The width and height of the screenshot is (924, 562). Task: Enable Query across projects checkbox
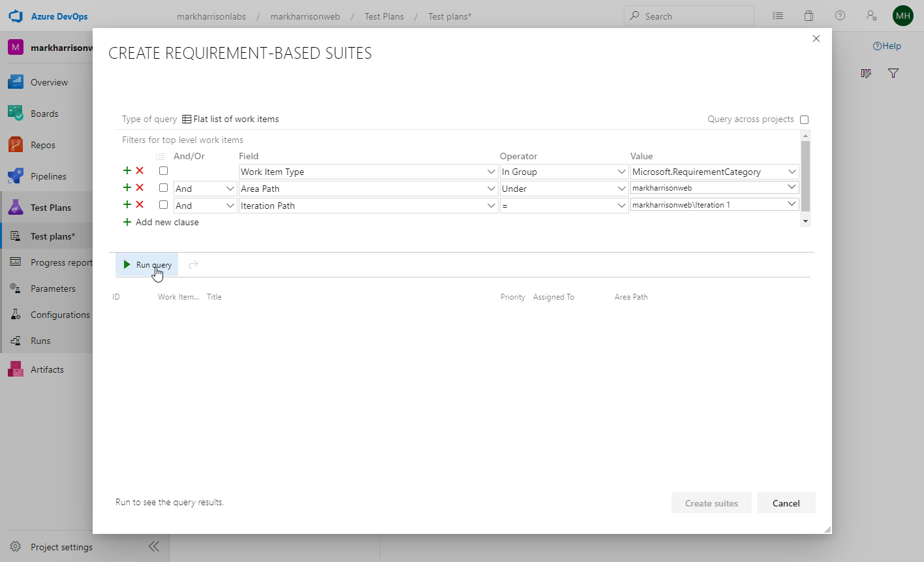804,119
